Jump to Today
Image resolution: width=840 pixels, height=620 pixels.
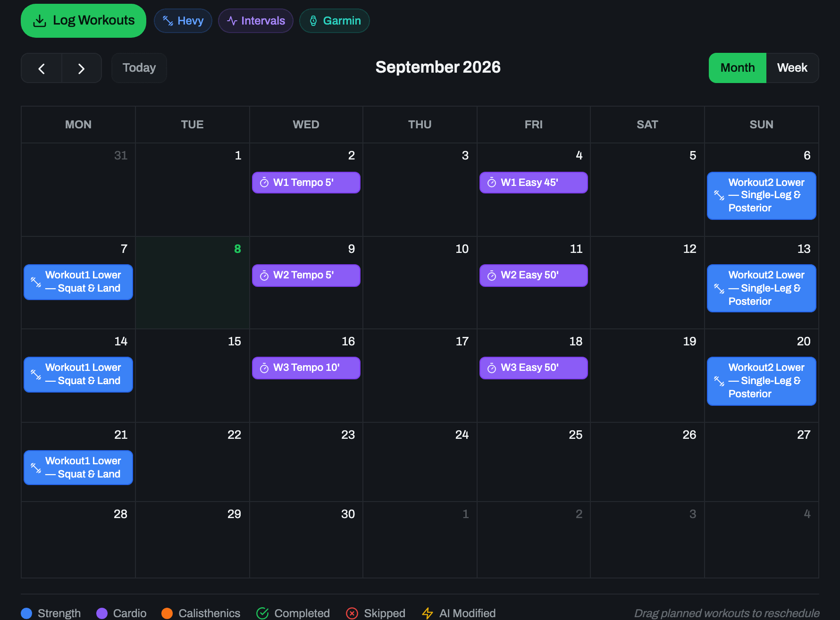point(139,68)
